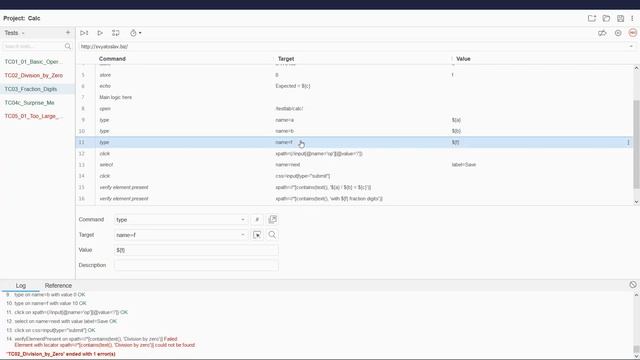Select row 13 select command
Image resolution: width=640 pixels, height=360 pixels.
354,164
